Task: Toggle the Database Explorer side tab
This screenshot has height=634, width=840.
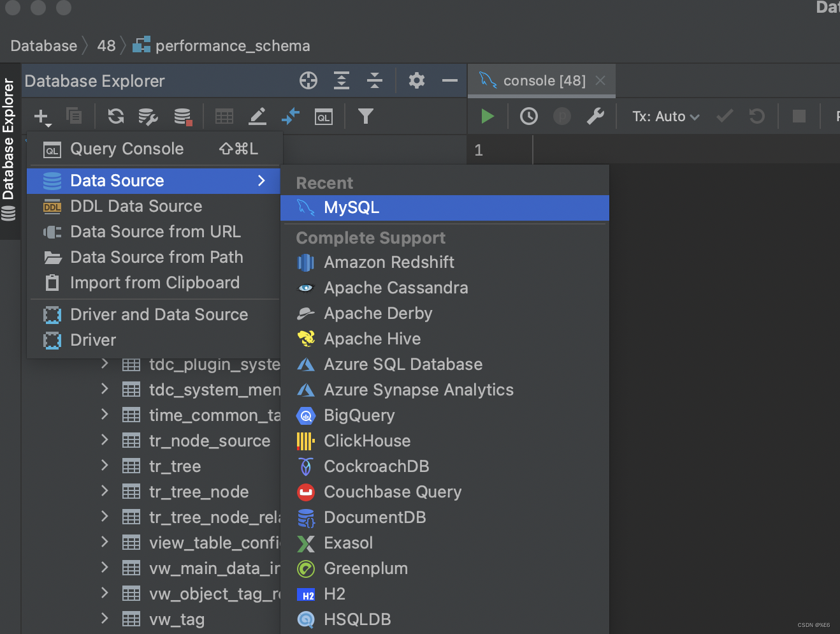Action: [x=9, y=151]
